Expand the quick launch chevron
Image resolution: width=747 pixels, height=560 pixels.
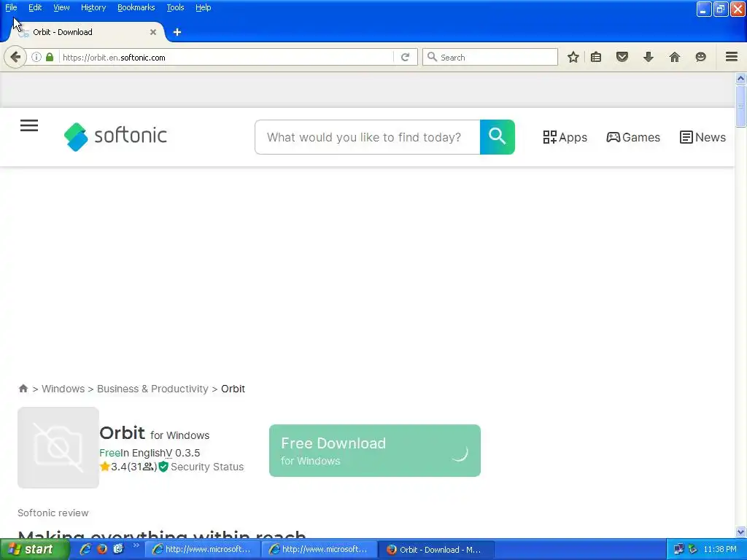(136, 545)
